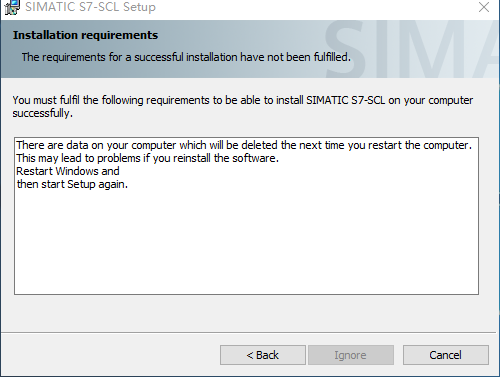This screenshot has width=500, height=377.
Task: Go back with the < Back button
Action: [263, 355]
